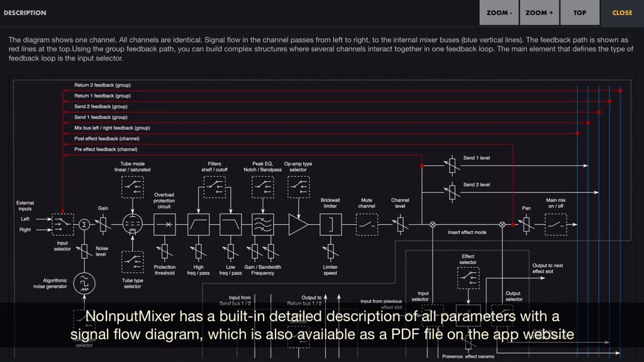The width and height of the screenshot is (644, 362).
Task: Click the Send 1 level potentiometer
Action: point(452,165)
